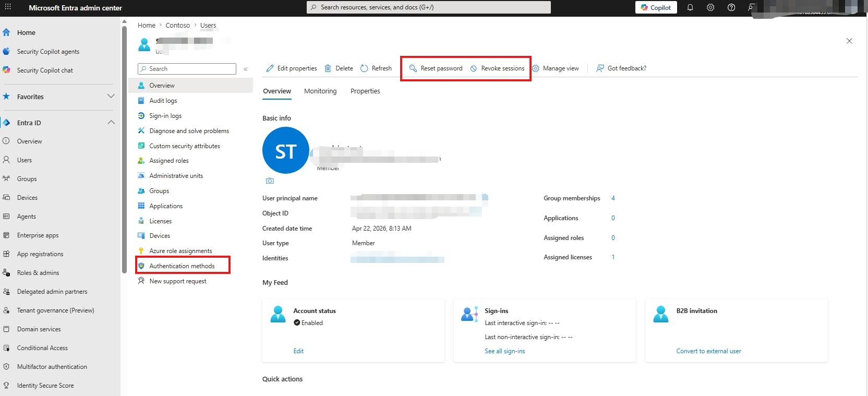This screenshot has height=396, width=868.
Task: Open the app launcher waffle icon
Action: [x=8, y=7]
